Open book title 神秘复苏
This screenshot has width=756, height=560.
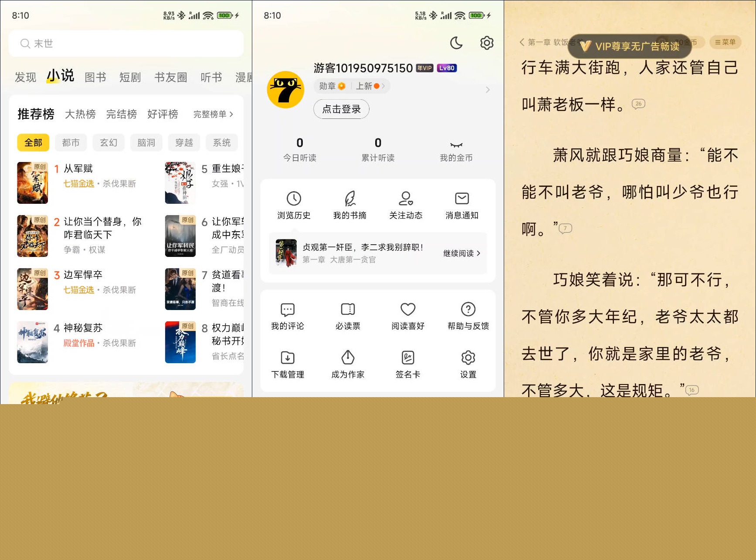coord(83,327)
